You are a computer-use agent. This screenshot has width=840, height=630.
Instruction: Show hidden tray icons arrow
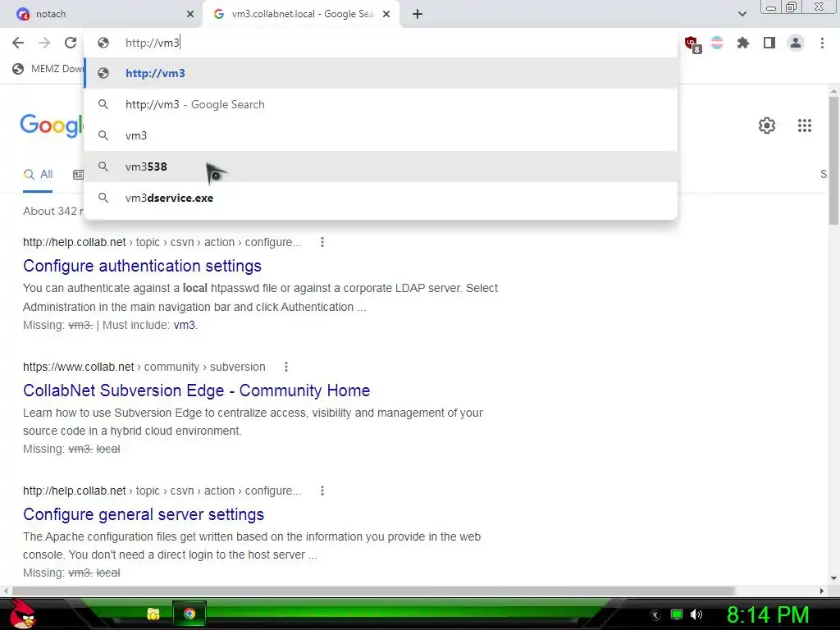(x=655, y=615)
